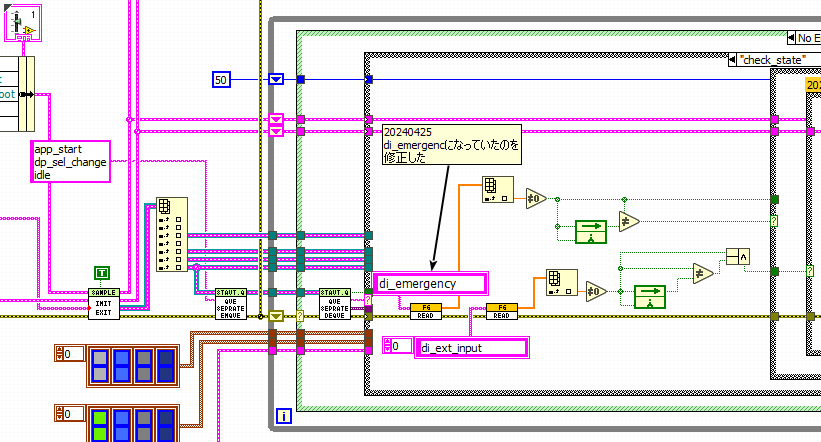Click yellow question-mark tunnel on error wire

point(300,316)
